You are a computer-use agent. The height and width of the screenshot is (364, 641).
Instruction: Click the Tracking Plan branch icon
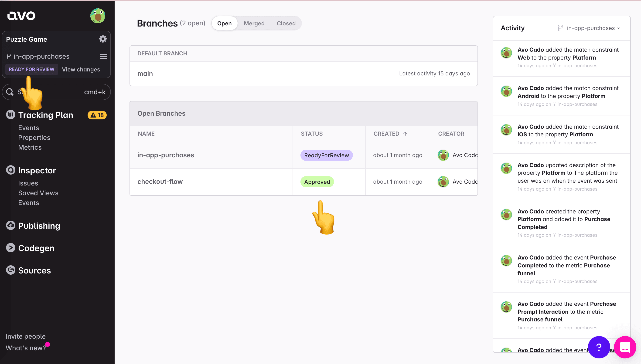8,56
